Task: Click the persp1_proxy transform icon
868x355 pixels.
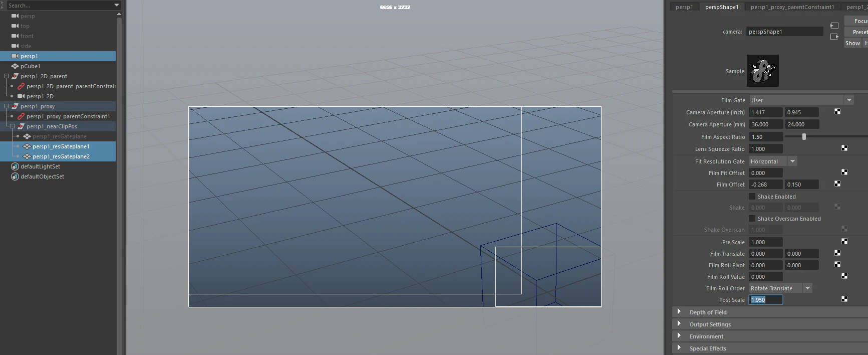Action: (x=15, y=106)
